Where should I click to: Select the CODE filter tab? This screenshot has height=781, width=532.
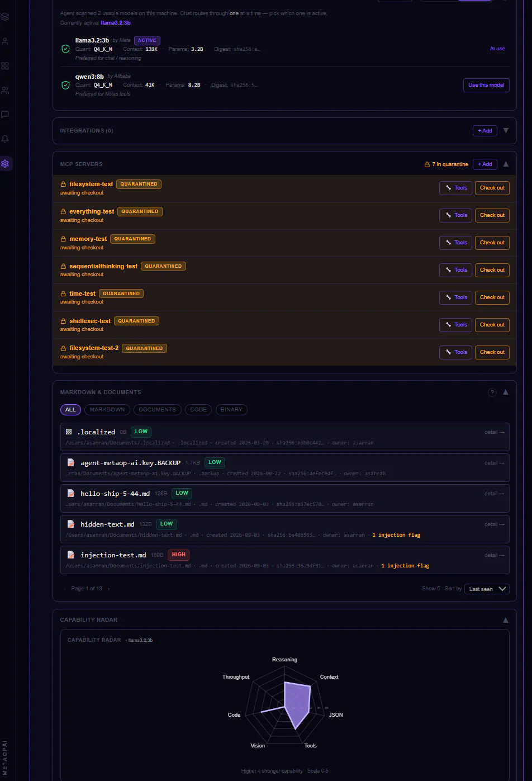pos(198,410)
